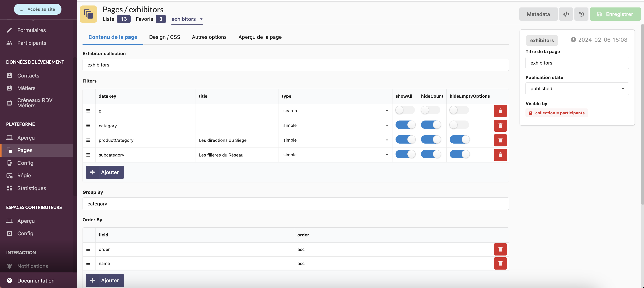
Task: Open Statistiques from the sidebar
Action: [32, 188]
